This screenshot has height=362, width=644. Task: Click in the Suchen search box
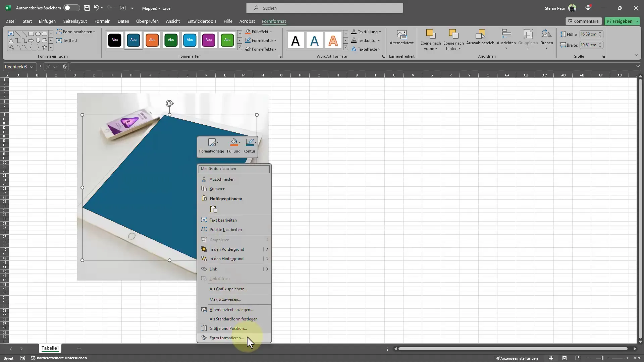click(x=324, y=8)
